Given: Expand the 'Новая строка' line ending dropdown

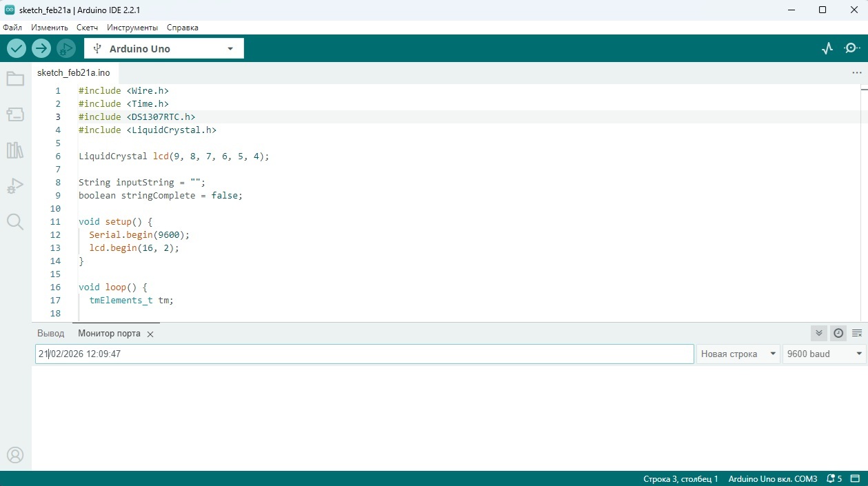Looking at the screenshot, I should 738,354.
